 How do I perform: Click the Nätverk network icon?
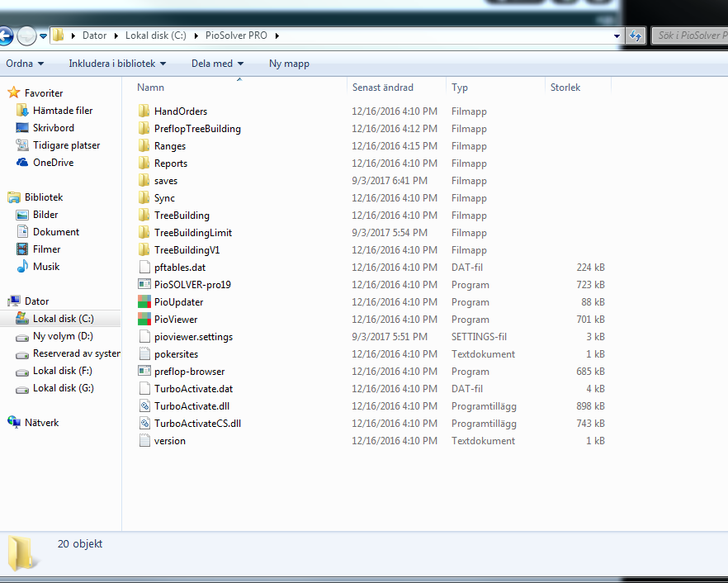click(x=14, y=422)
